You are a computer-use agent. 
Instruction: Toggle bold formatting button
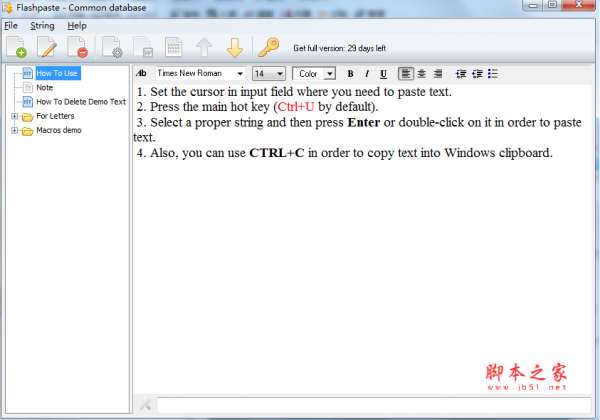[x=350, y=74]
